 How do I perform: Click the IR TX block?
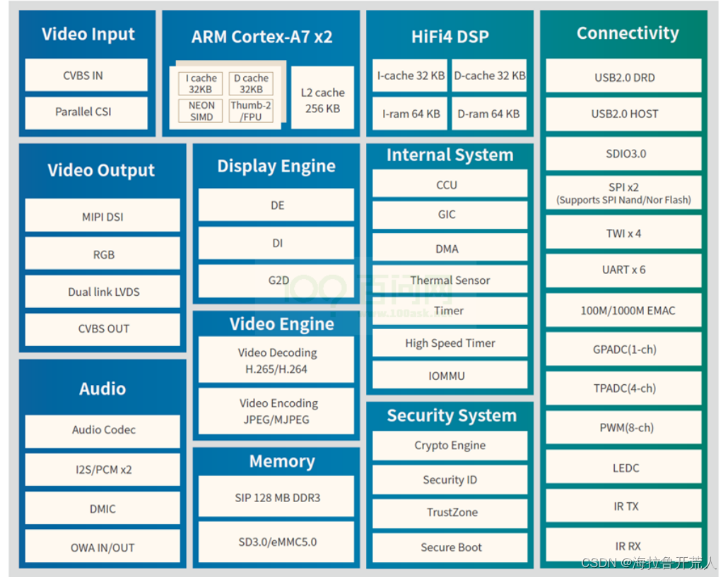click(624, 506)
